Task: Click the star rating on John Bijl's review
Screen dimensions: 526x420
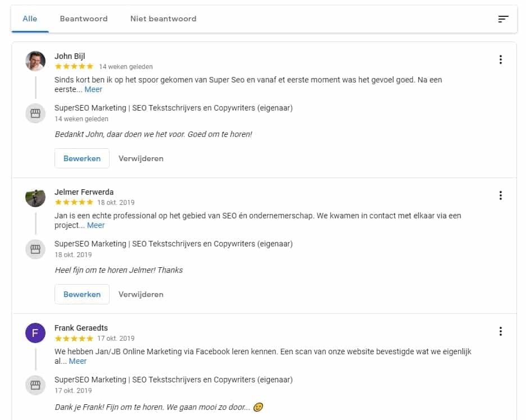Action: (74, 66)
